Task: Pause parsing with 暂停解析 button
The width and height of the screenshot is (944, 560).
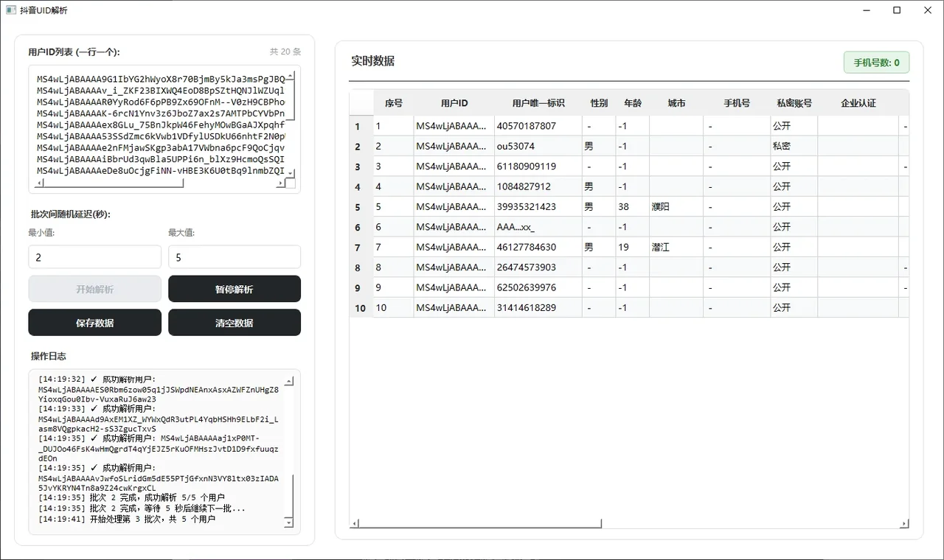Action: [235, 289]
